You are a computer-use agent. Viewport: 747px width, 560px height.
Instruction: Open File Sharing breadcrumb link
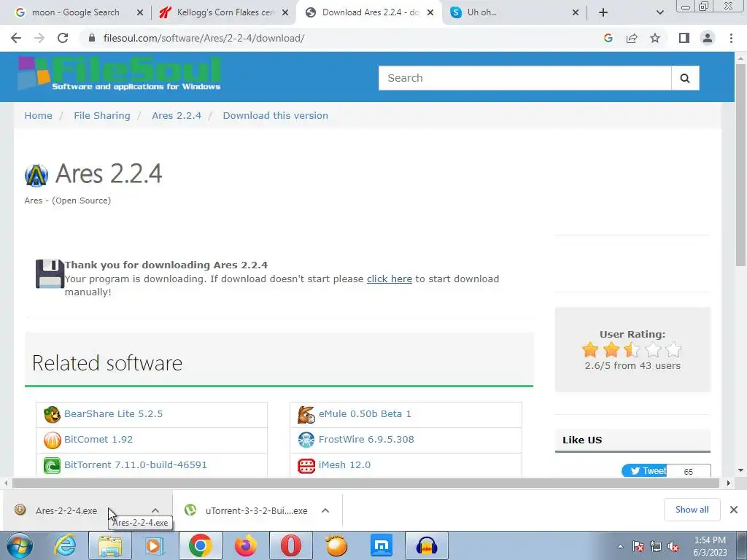[x=102, y=116]
